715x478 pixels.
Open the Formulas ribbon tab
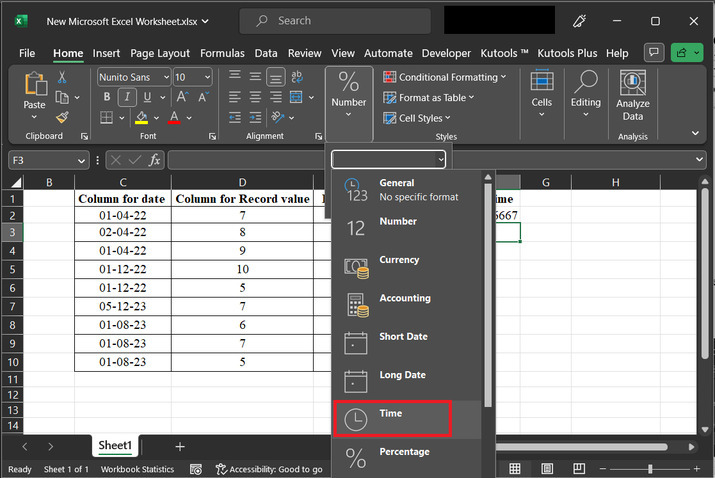click(x=222, y=53)
